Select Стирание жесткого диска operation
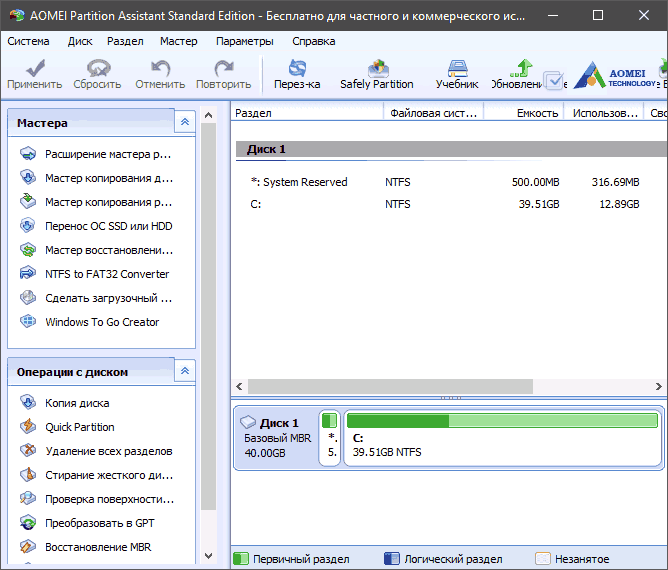The height and width of the screenshot is (570, 668). coord(97,475)
